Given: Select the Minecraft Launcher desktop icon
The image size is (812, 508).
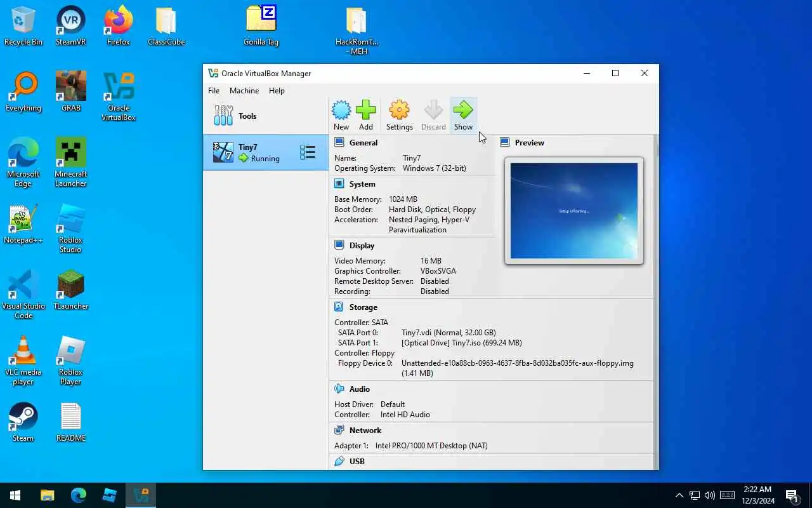Looking at the screenshot, I should pos(71,163).
